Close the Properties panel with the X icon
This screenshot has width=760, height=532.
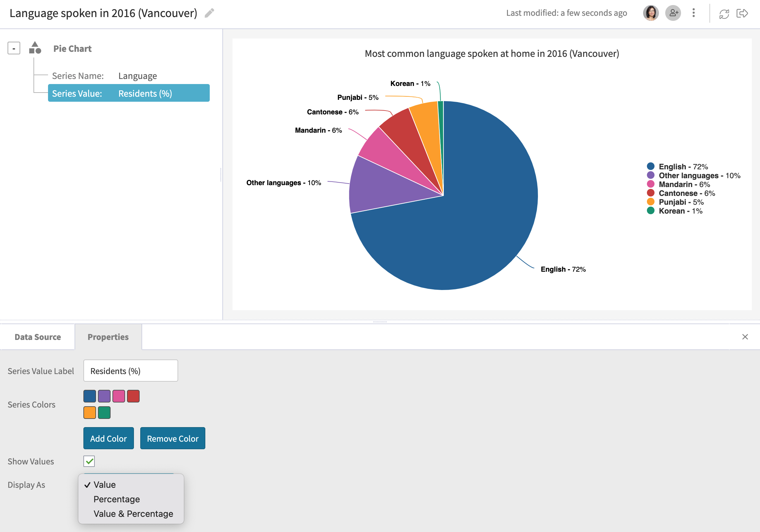click(x=745, y=337)
